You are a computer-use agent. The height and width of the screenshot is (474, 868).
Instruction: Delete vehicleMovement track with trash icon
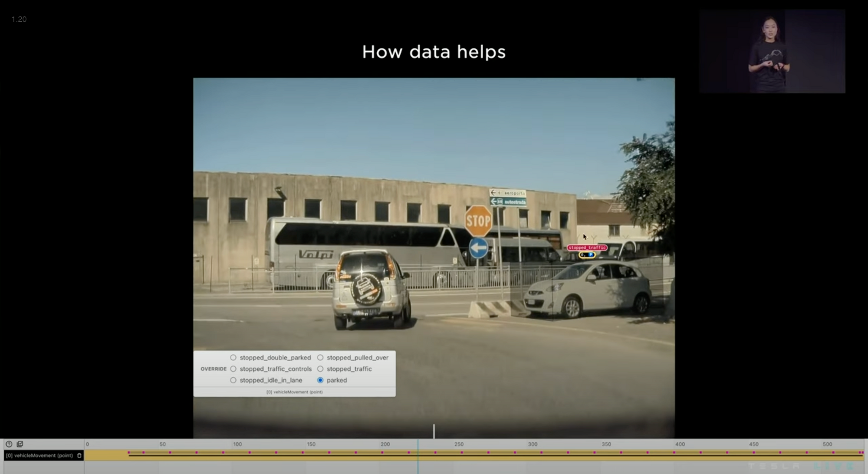click(x=79, y=455)
